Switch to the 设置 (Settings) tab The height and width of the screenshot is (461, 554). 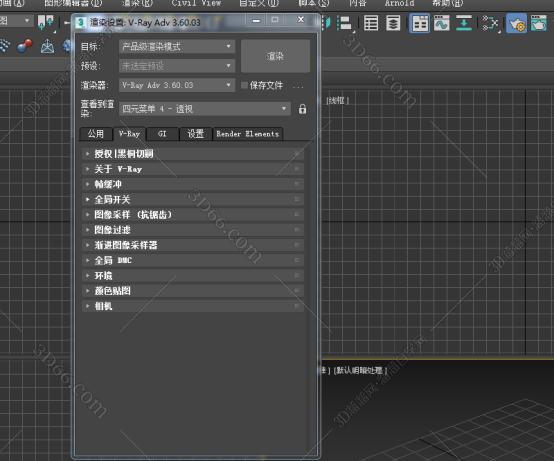tap(195, 134)
